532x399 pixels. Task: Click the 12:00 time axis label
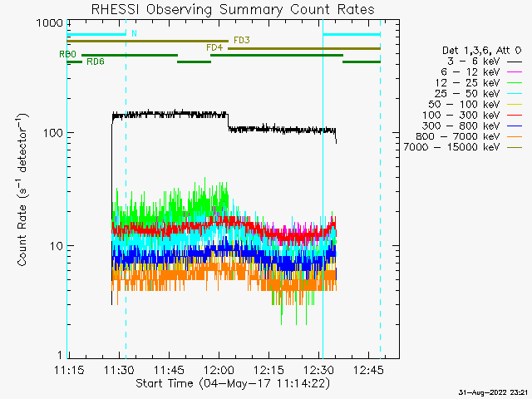[219, 370]
